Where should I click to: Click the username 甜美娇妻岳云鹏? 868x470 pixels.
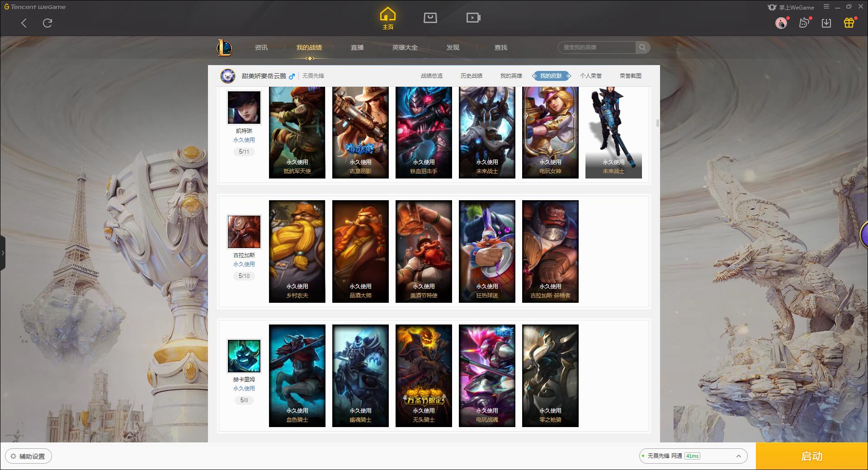(x=264, y=76)
